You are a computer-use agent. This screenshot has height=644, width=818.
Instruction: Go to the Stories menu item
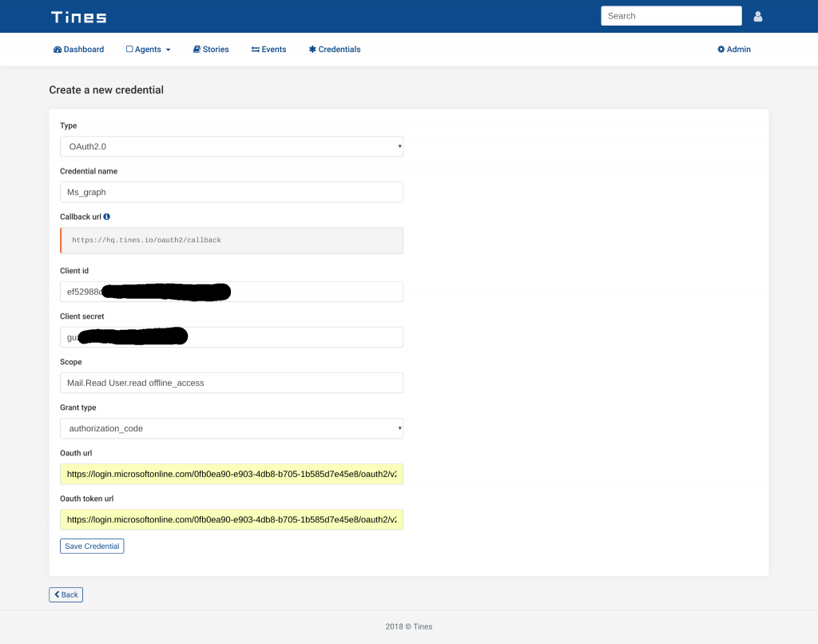[211, 50]
